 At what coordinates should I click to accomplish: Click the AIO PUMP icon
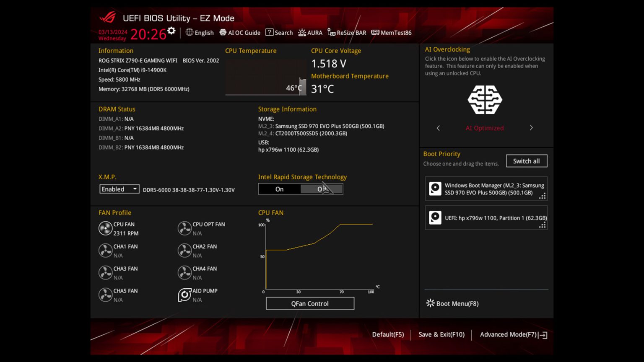[x=184, y=295]
